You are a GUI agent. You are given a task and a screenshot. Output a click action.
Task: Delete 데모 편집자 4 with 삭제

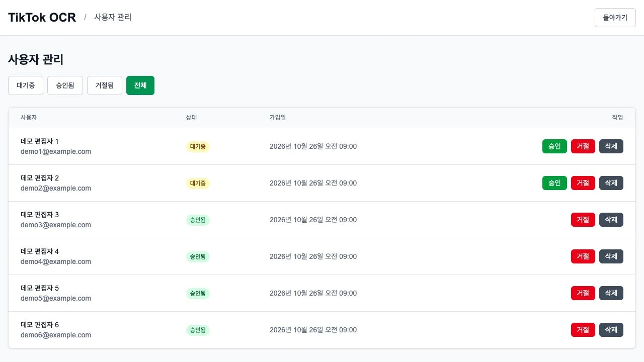tap(611, 256)
